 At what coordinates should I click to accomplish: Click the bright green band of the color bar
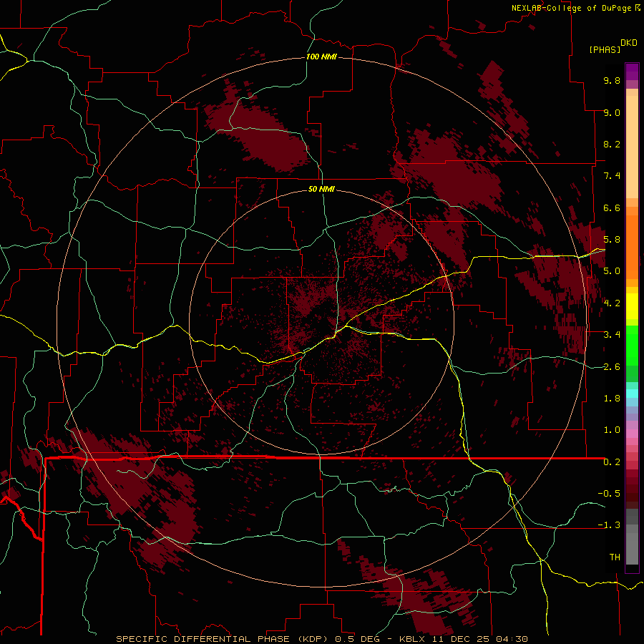(632, 346)
